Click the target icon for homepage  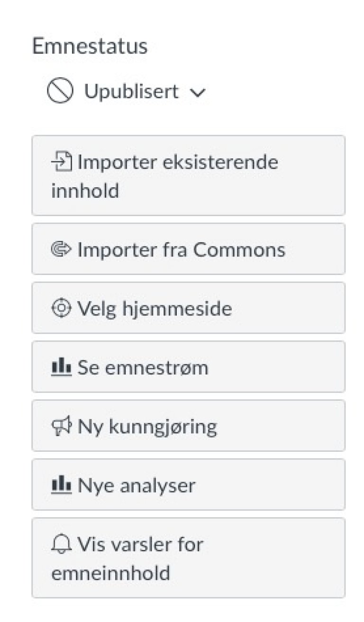[61, 308]
